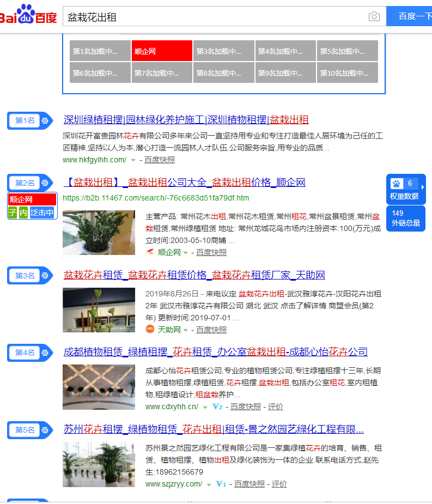The width and height of the screenshot is (432, 504).
Task: Select the 第10名加载中 rank tile
Action: (347, 72)
